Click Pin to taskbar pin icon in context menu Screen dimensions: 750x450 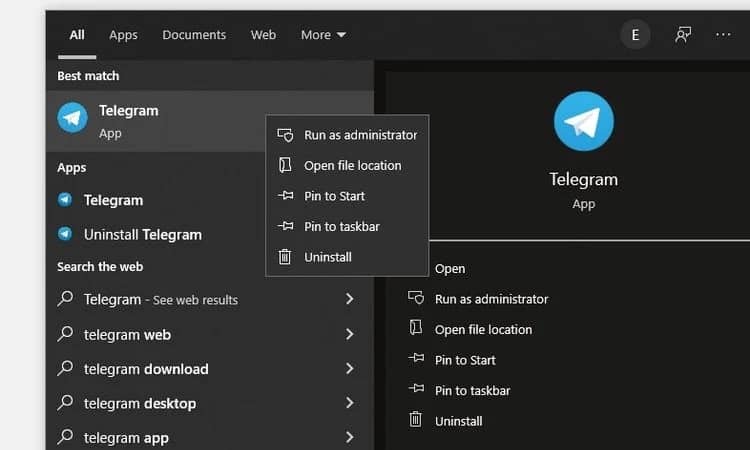[286, 225]
